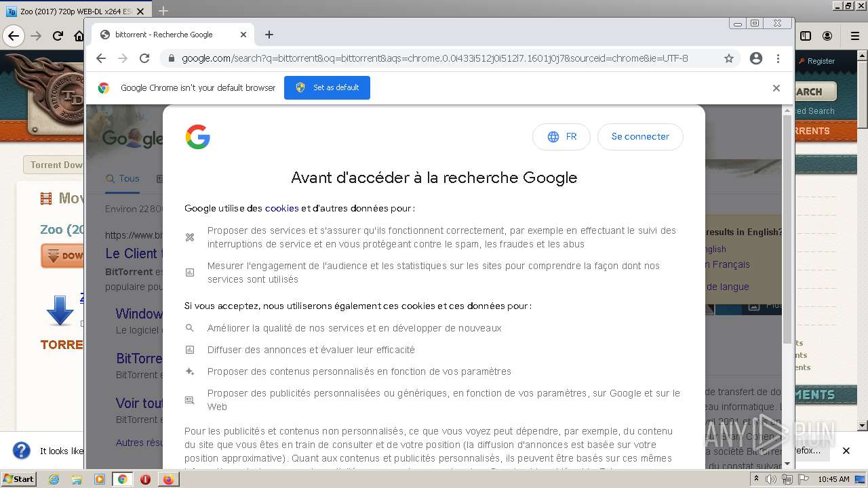Click the 10:45 AM system clock

pos(833,479)
